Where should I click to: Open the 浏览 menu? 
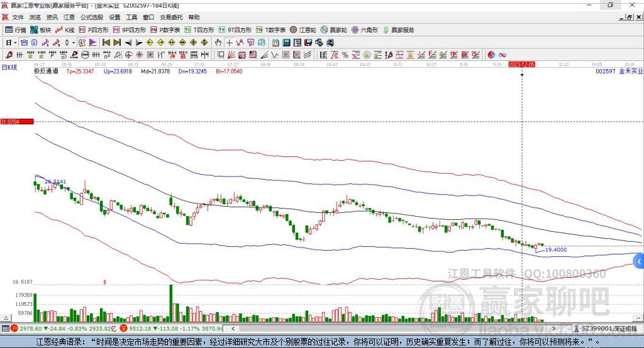click(35, 17)
